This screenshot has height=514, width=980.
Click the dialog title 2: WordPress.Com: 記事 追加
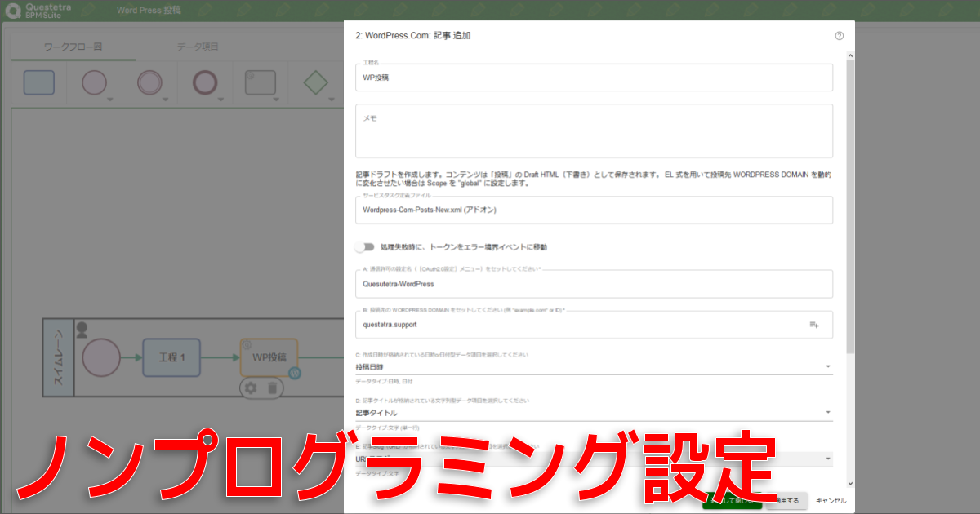[x=412, y=36]
